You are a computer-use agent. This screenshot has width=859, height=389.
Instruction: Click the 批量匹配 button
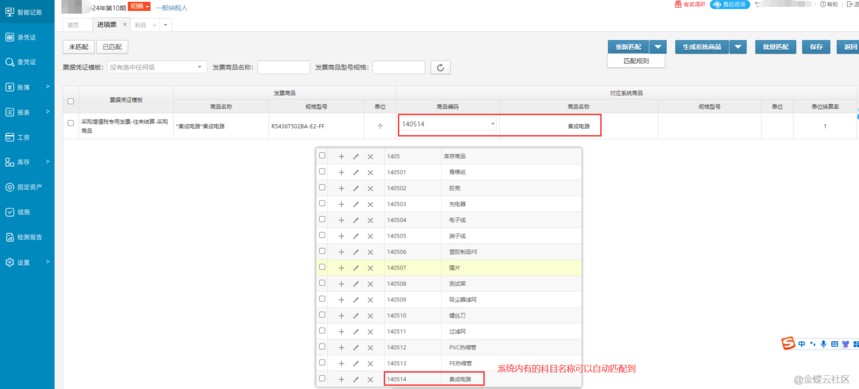click(775, 47)
